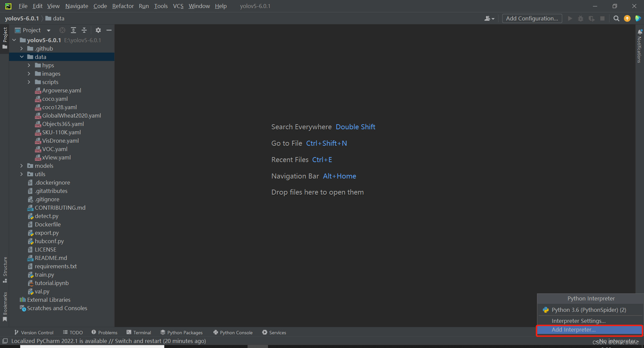Screen dimensions: 644x348
Task: Click the PyCharm logo icon
Action: coord(8,6)
